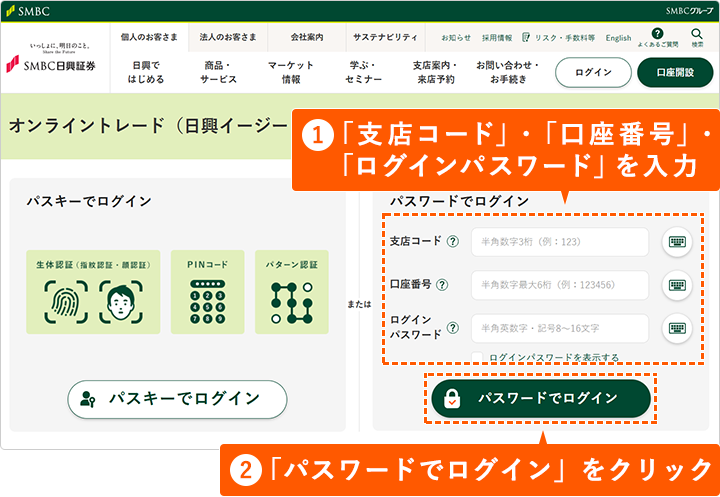
Task: Choose the パターン認証 pattern icon
Action: tap(292, 303)
